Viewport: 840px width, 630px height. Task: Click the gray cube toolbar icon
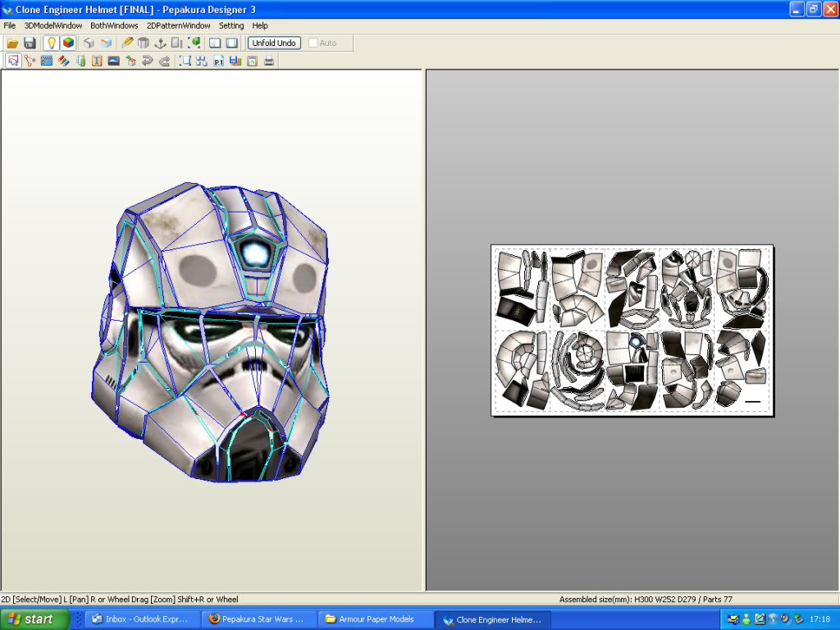[89, 43]
